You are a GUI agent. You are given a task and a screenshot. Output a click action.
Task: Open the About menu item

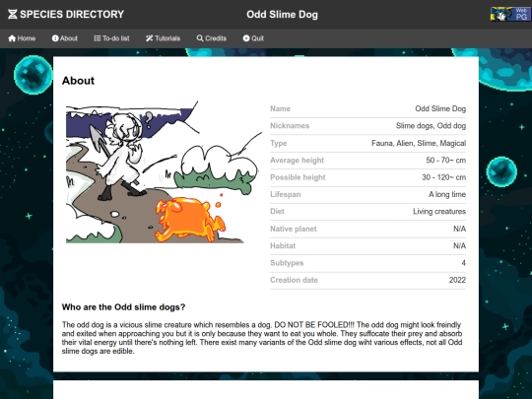point(65,38)
